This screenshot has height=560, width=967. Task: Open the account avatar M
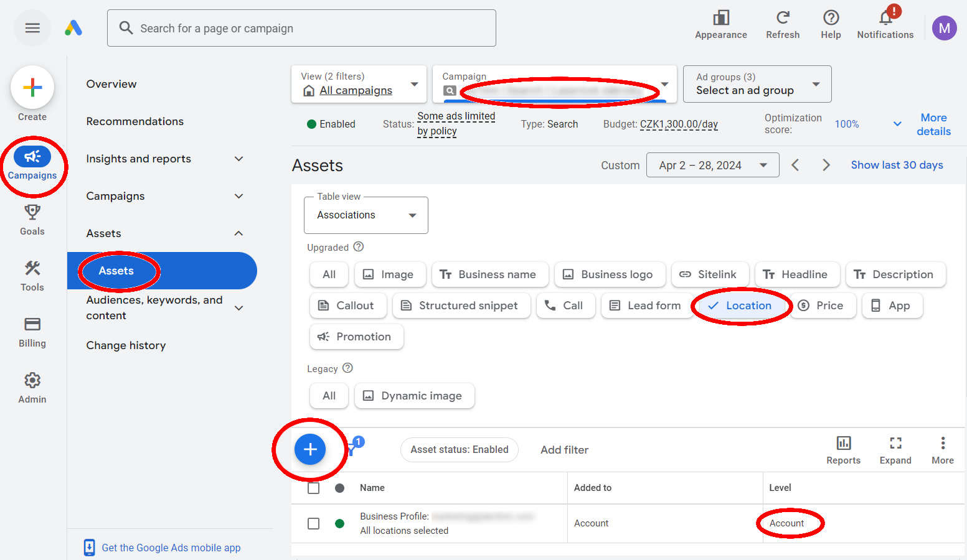pos(944,28)
